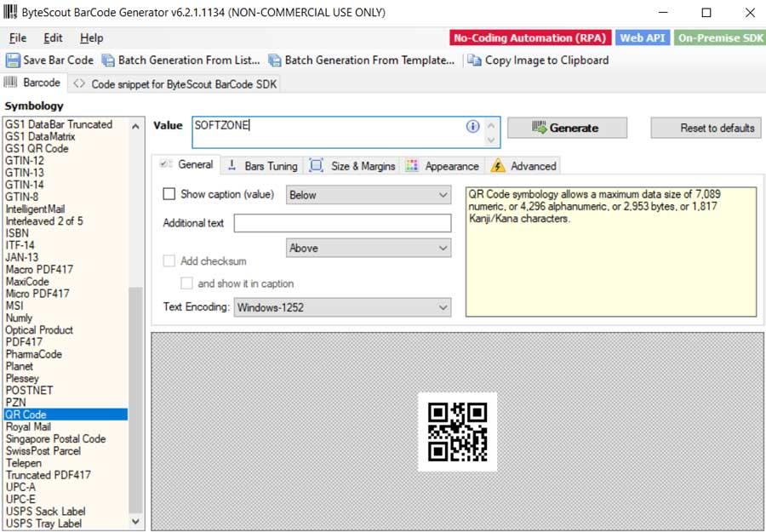Click the application barcode icon in title bar

9,12
